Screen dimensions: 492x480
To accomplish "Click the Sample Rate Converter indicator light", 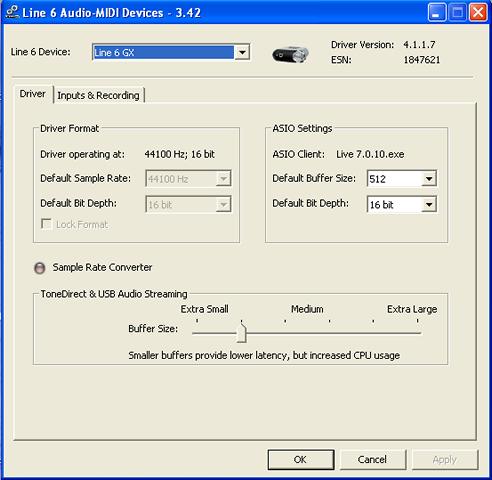I will tap(40, 268).
